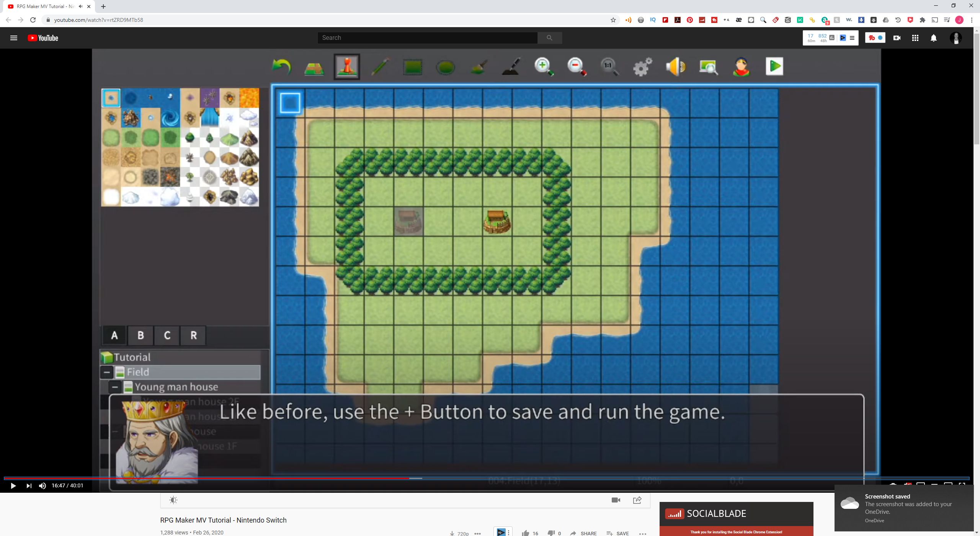Image resolution: width=980 pixels, height=536 pixels.
Task: Go to YouTube home via logo
Action: click(43, 38)
